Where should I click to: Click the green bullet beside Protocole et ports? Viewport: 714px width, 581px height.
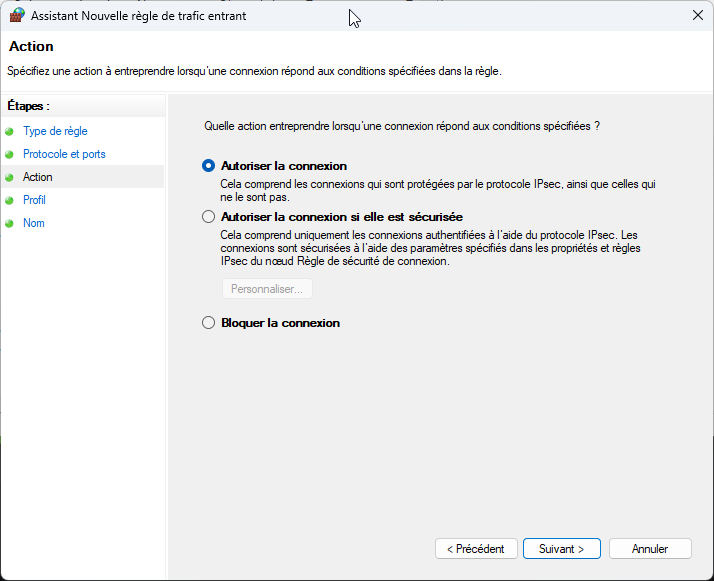click(x=10, y=154)
